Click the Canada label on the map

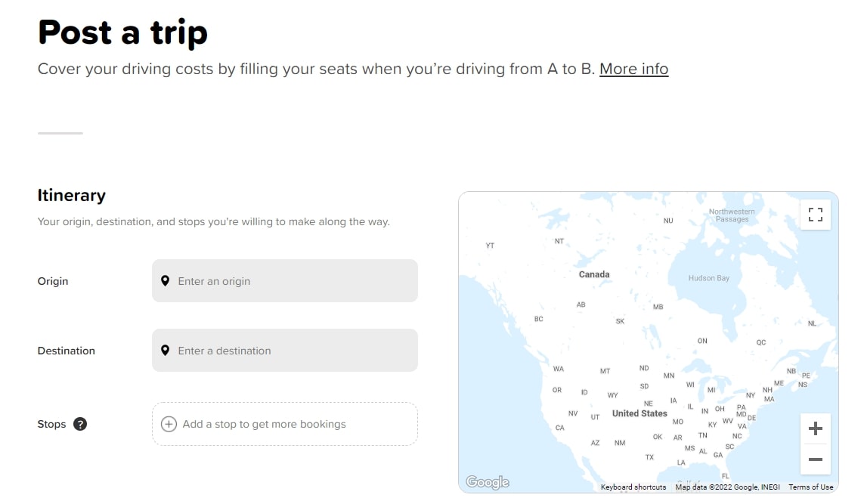click(593, 274)
